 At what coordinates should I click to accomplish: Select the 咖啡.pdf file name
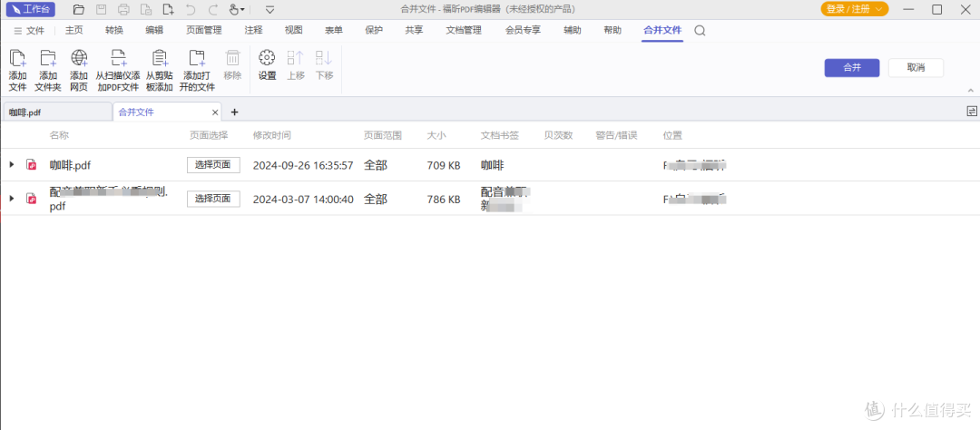(x=71, y=166)
